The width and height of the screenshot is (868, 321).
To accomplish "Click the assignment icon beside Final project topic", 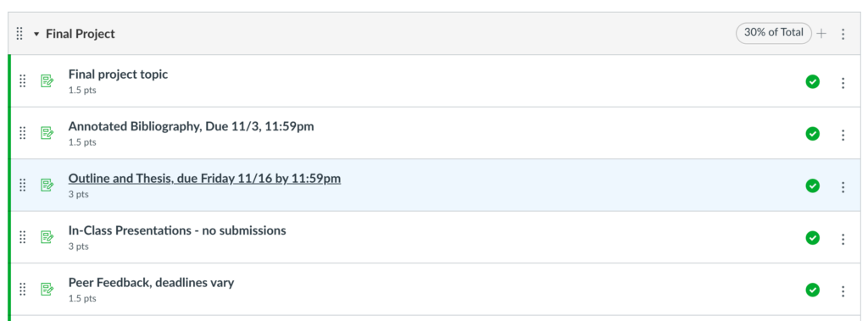I will pyautogui.click(x=47, y=81).
